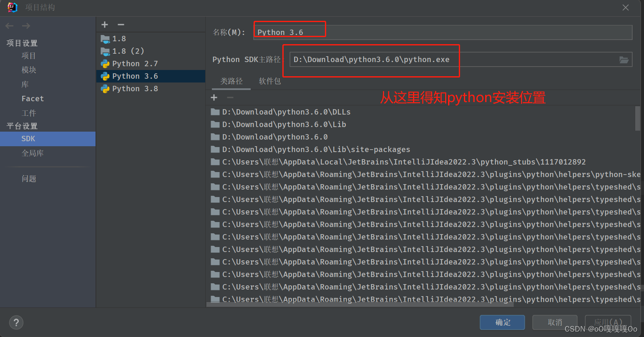Click the Python 2.7 snake icon
The height and width of the screenshot is (337, 644).
point(105,64)
